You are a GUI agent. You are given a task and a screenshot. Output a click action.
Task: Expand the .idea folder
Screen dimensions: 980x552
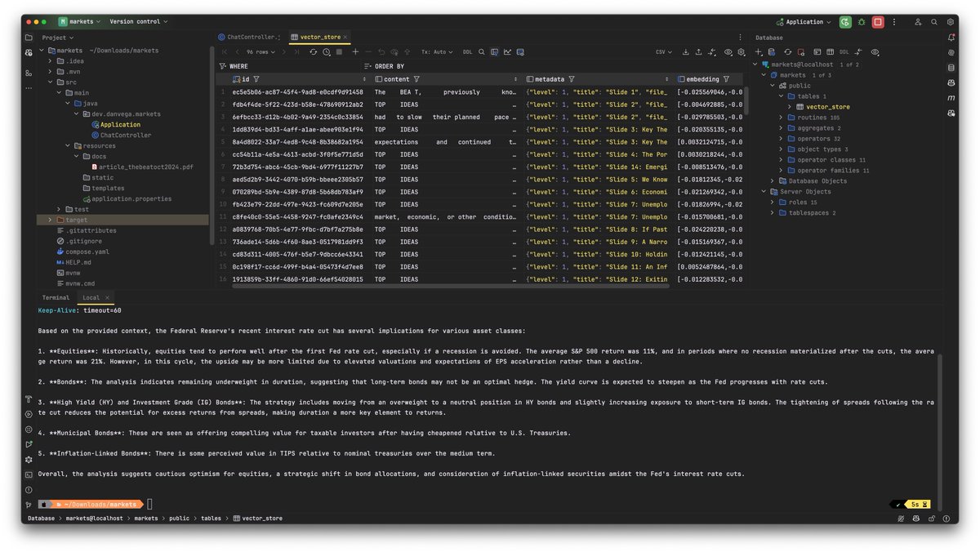tap(51, 61)
